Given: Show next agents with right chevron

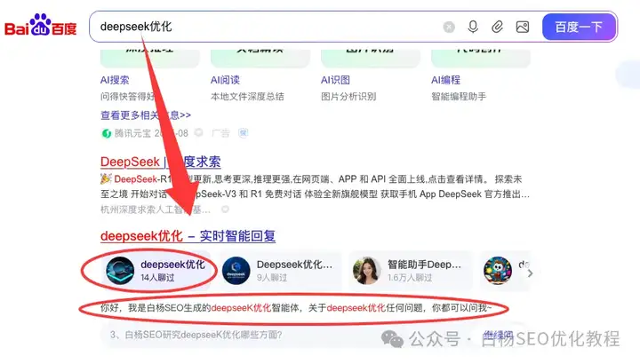Looking at the screenshot, I should pyautogui.click(x=530, y=273).
